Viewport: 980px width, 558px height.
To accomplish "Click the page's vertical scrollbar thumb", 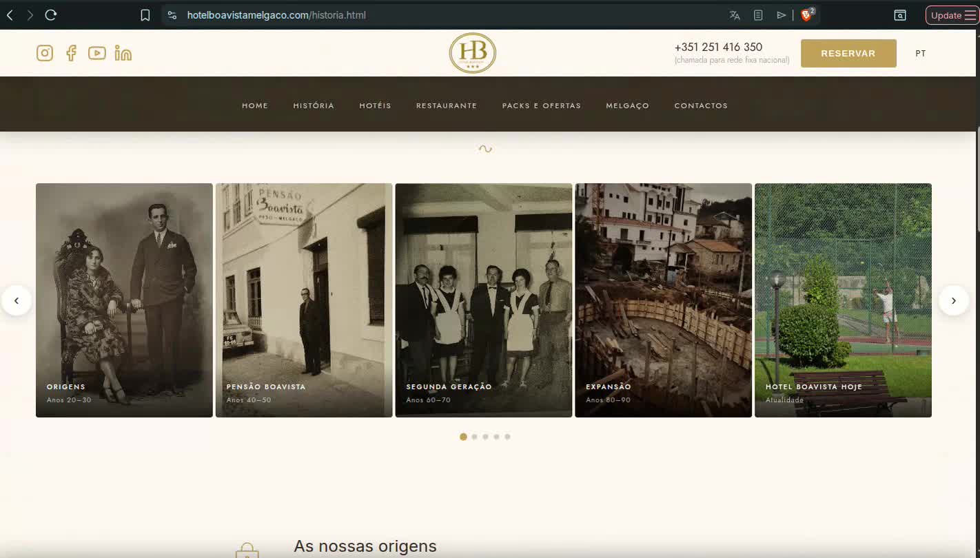I will click(978, 180).
